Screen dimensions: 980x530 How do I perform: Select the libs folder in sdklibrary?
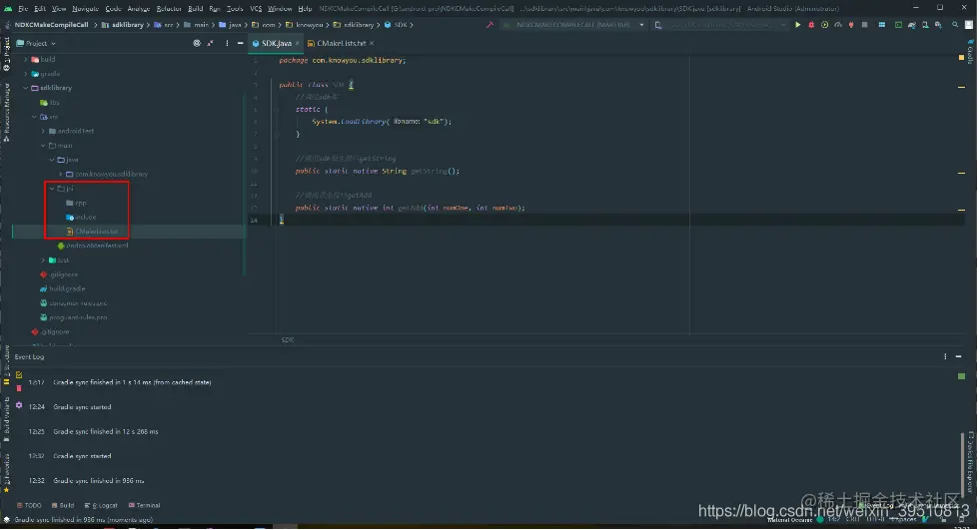54,103
